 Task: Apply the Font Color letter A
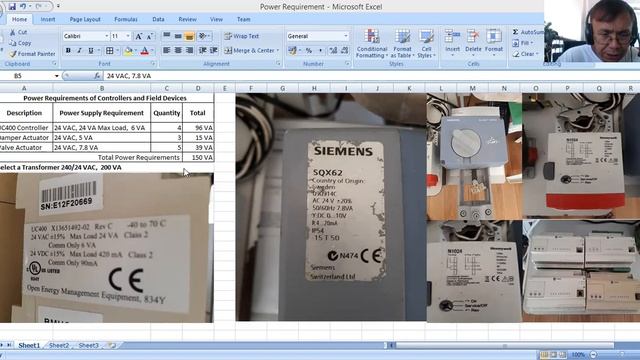[144, 51]
